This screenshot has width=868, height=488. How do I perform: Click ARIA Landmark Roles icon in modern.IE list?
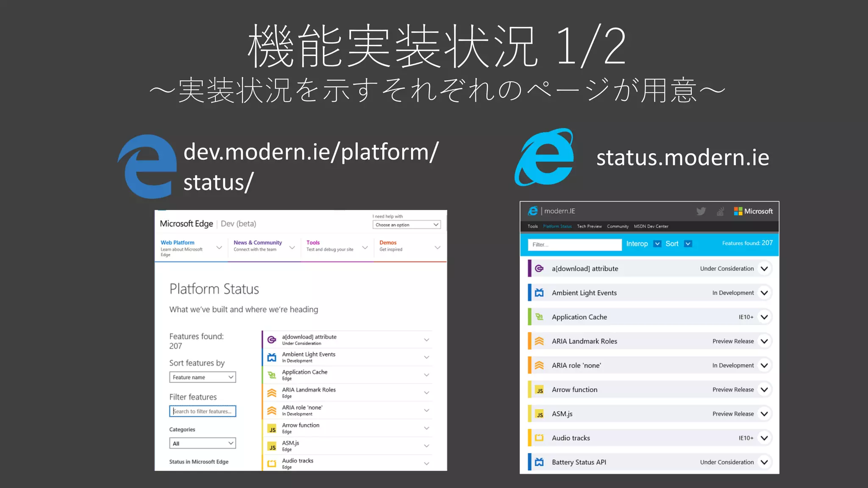coord(539,341)
